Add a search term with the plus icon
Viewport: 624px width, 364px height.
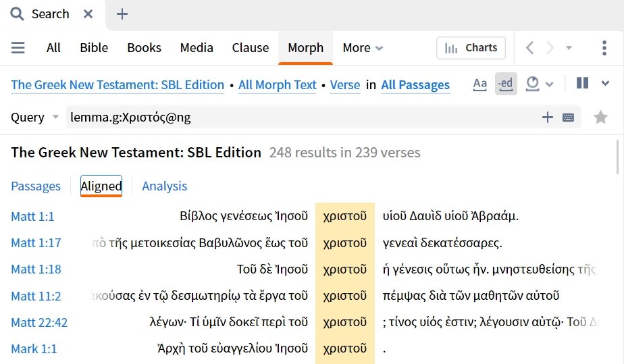548,117
